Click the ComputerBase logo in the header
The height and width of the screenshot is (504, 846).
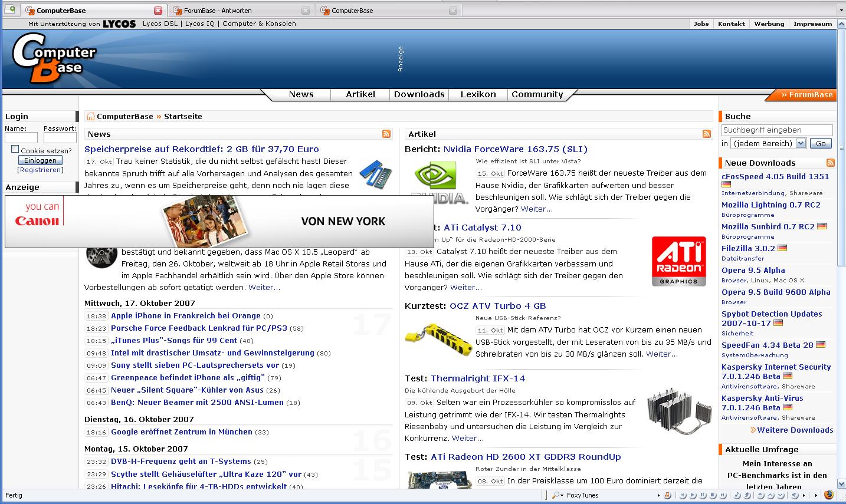tap(54, 58)
